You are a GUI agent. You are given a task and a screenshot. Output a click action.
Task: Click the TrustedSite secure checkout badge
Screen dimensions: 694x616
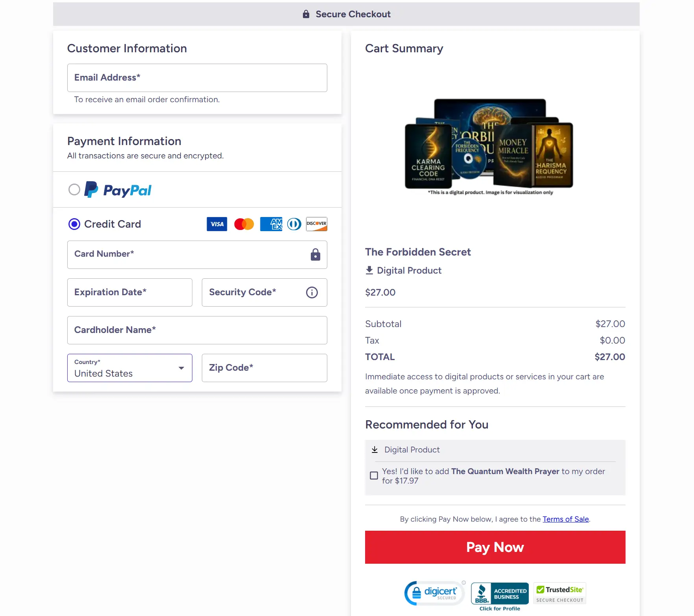point(559,593)
